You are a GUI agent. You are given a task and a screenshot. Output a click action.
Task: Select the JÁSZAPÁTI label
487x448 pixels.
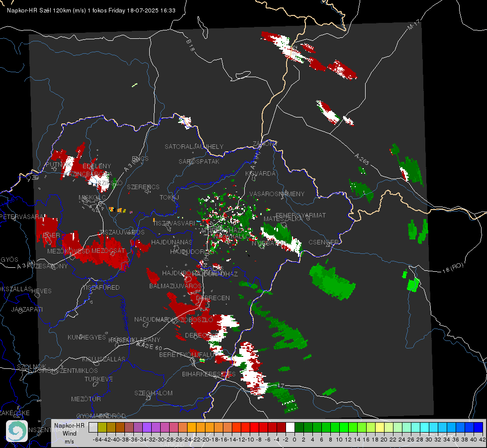click(x=27, y=309)
